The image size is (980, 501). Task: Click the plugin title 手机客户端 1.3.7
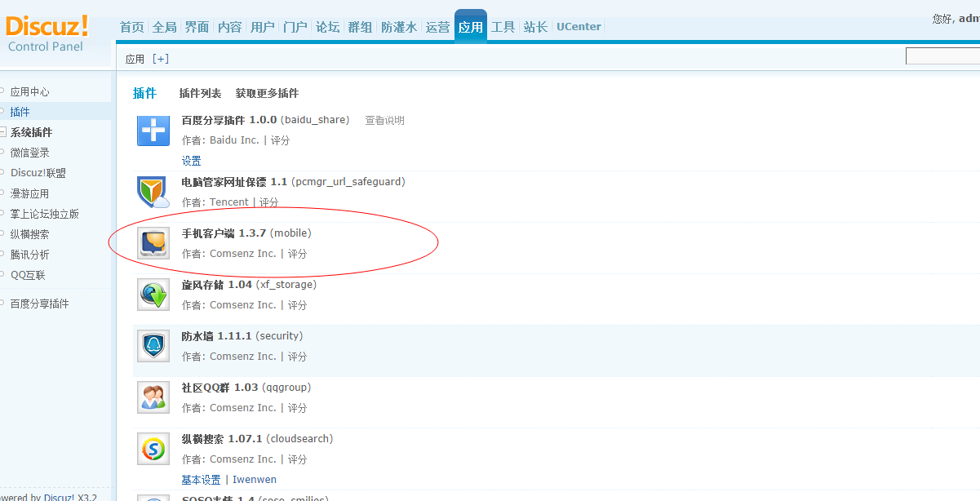pos(224,233)
